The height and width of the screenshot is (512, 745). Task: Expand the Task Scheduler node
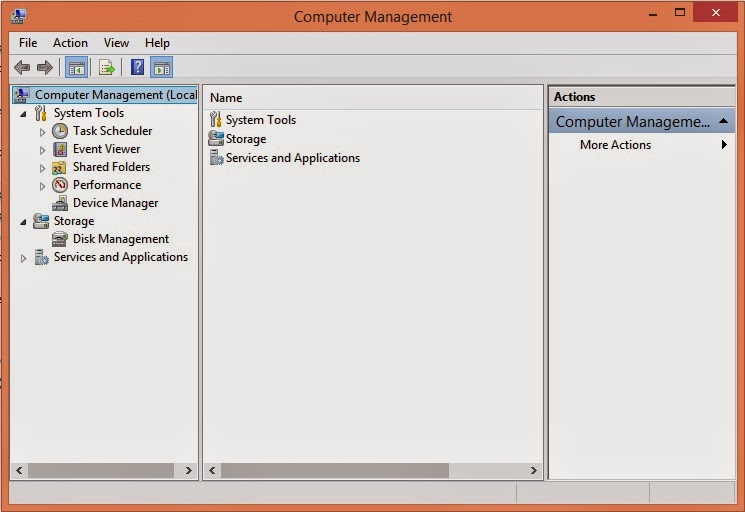pyautogui.click(x=42, y=132)
